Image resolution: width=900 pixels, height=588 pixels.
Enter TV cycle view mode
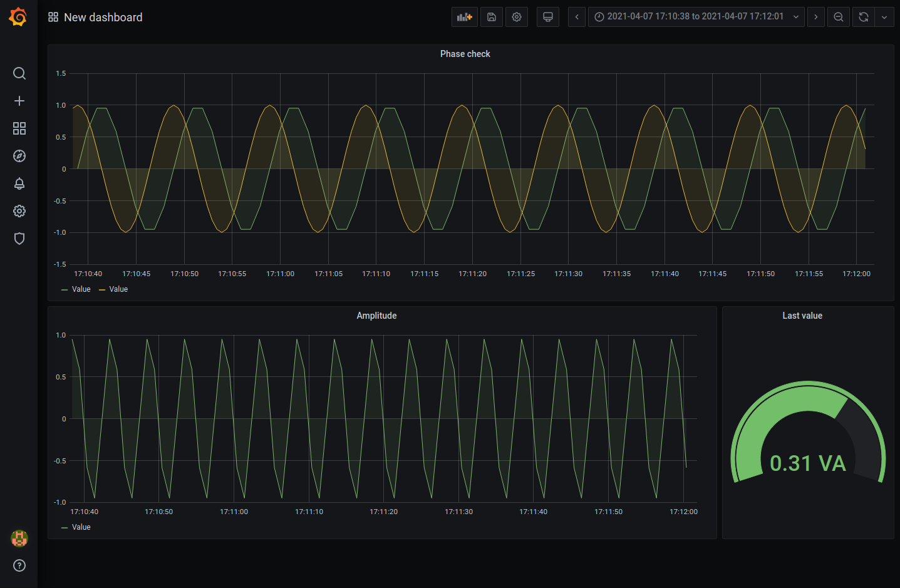pyautogui.click(x=547, y=16)
